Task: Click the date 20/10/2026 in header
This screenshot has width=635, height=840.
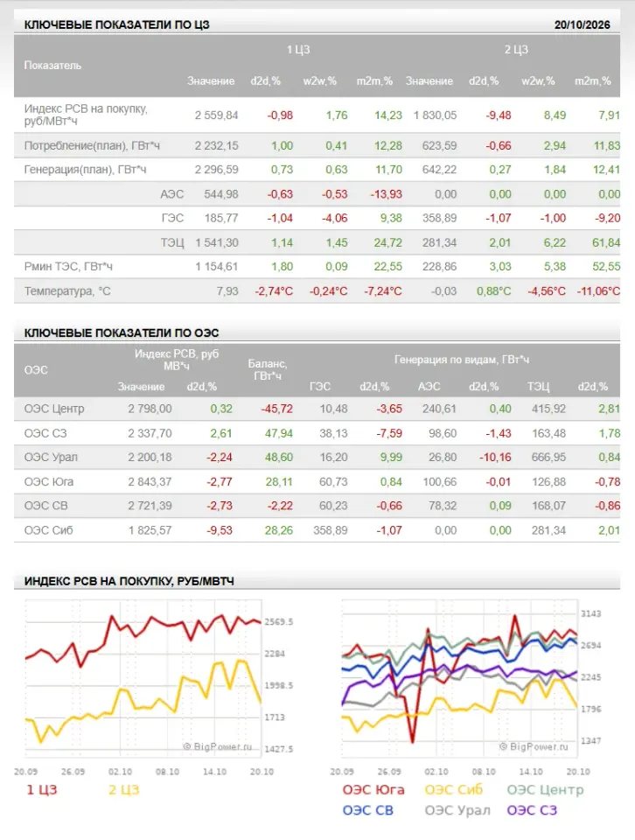Action: [x=582, y=24]
